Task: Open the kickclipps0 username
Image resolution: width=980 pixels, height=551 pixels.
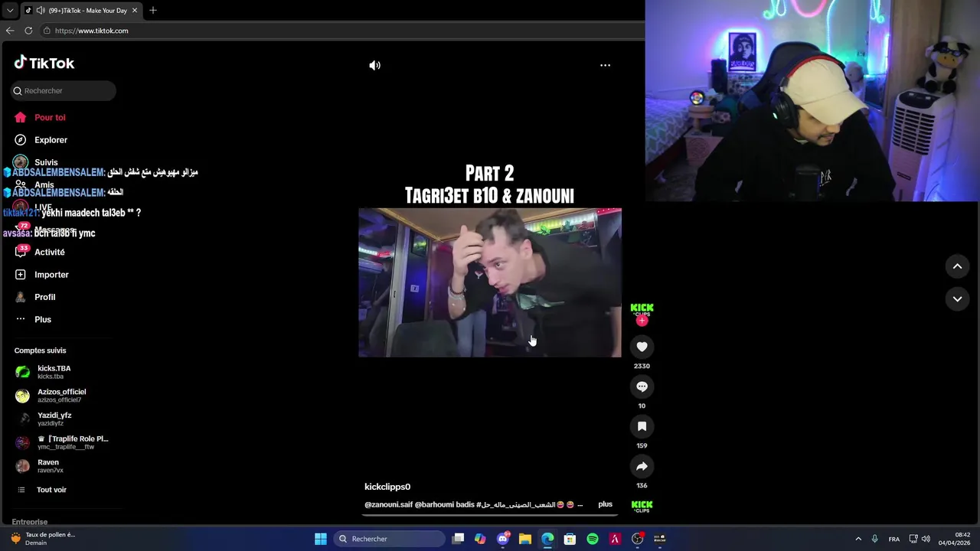Action: (x=387, y=487)
